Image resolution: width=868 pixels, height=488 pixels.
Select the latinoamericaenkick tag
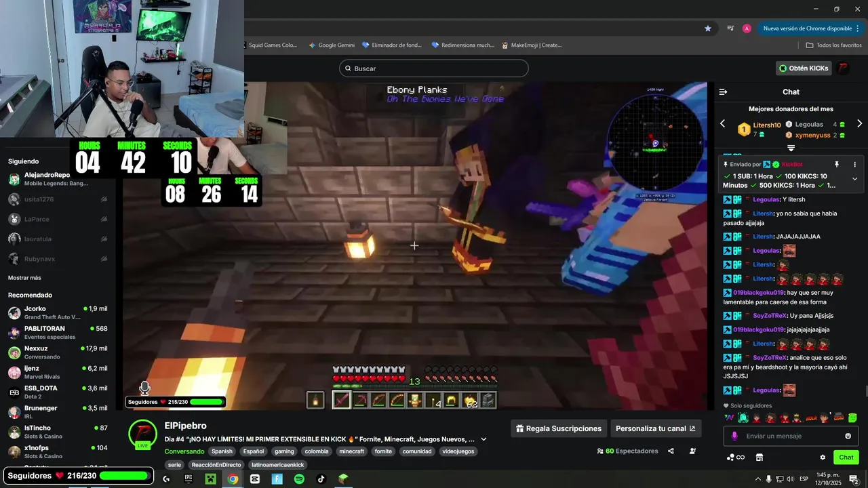278,465
